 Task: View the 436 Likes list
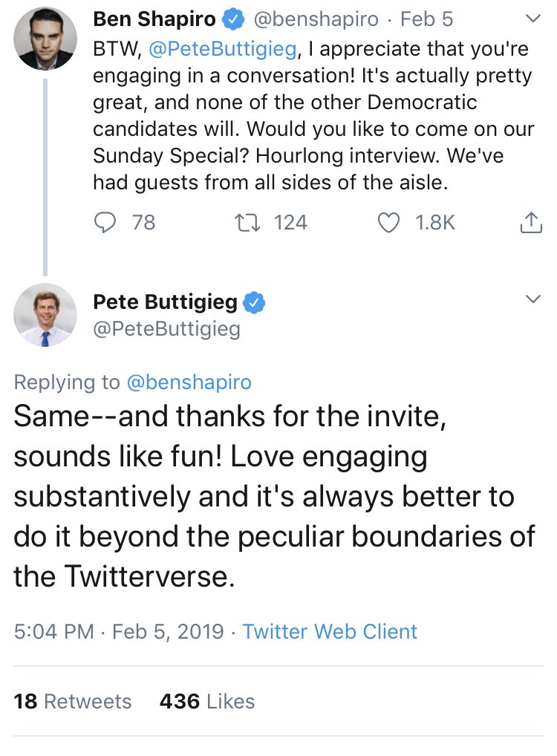click(207, 702)
